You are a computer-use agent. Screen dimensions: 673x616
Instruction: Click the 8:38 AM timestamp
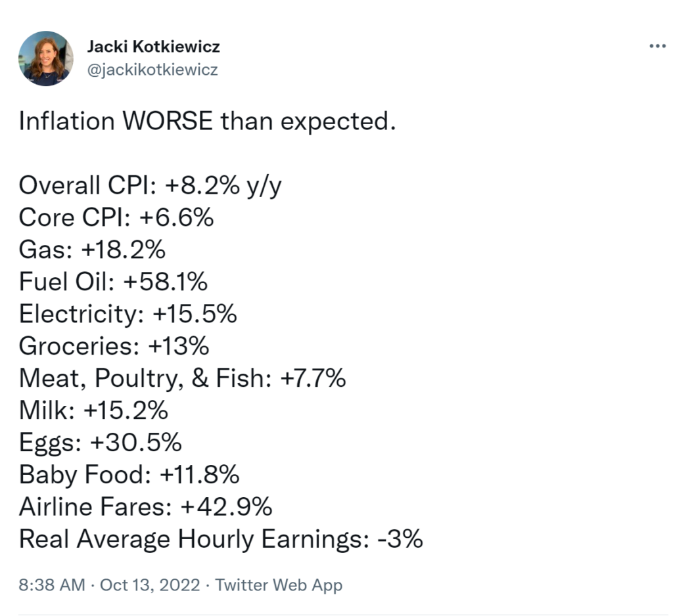coord(52,584)
